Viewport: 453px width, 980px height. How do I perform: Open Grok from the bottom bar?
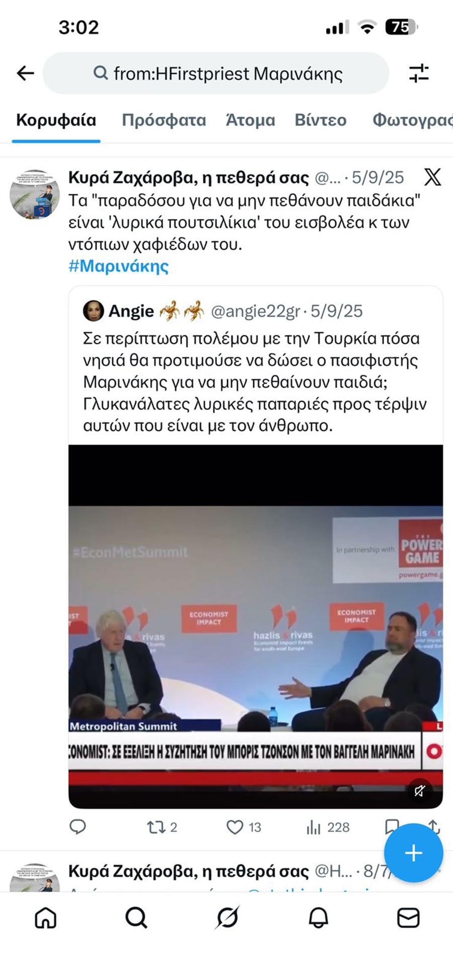(227, 918)
